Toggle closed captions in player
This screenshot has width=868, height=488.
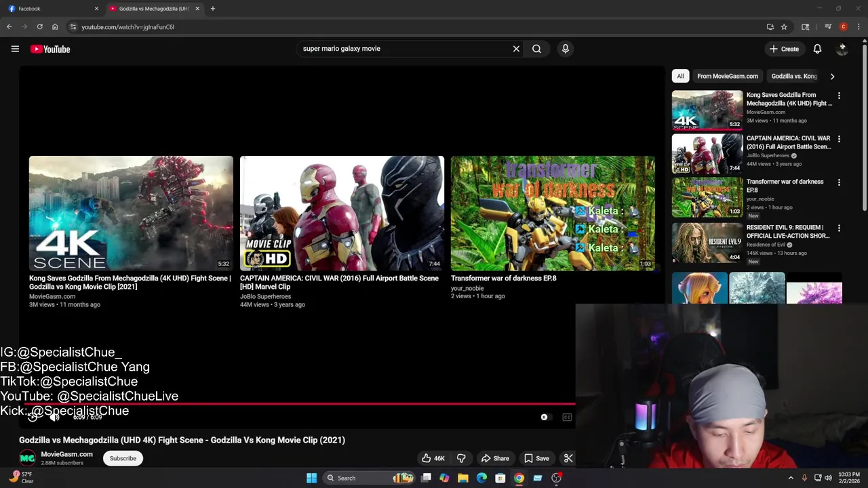(568, 418)
